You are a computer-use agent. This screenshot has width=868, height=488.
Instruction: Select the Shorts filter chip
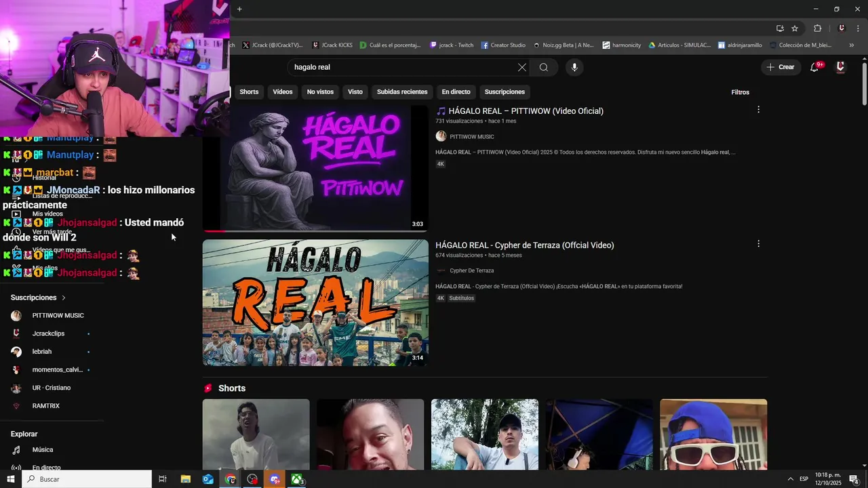[x=249, y=91]
